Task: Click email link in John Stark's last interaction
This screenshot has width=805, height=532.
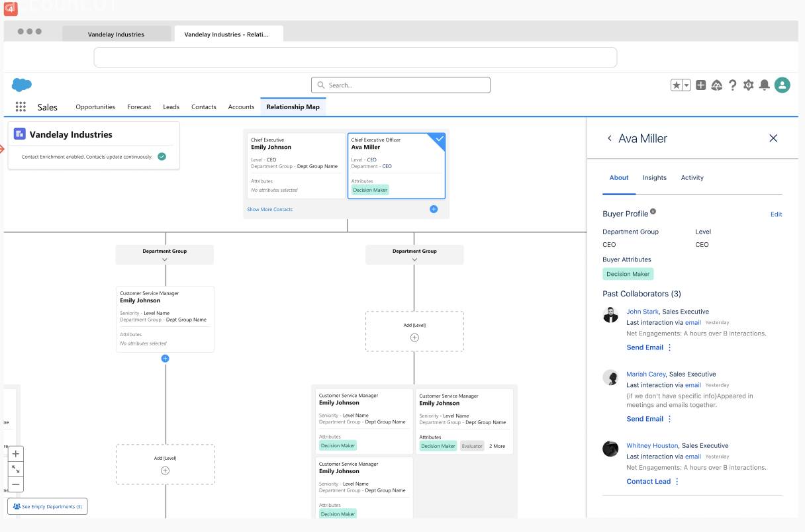Action: (x=692, y=322)
